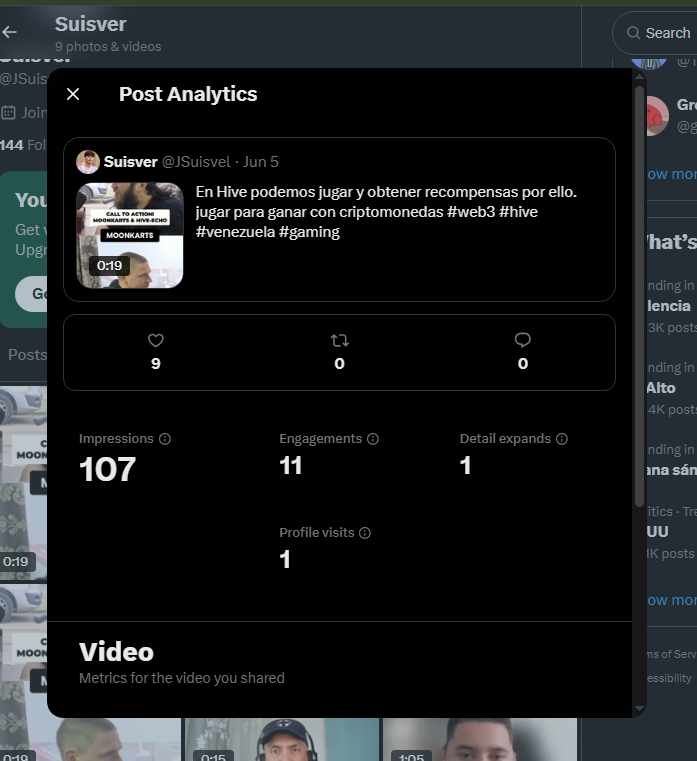Open the #web3 hashtag
Viewport: 697px width, 761px height.
coord(471,212)
